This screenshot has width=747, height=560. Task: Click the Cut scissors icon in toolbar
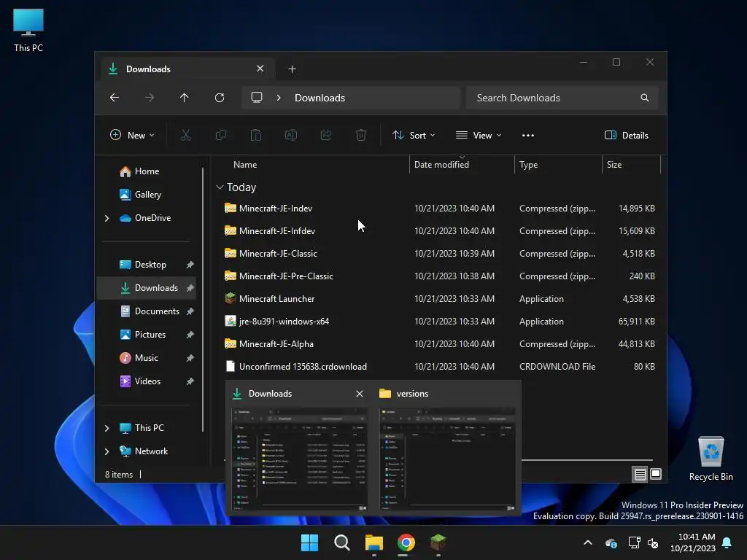click(186, 135)
